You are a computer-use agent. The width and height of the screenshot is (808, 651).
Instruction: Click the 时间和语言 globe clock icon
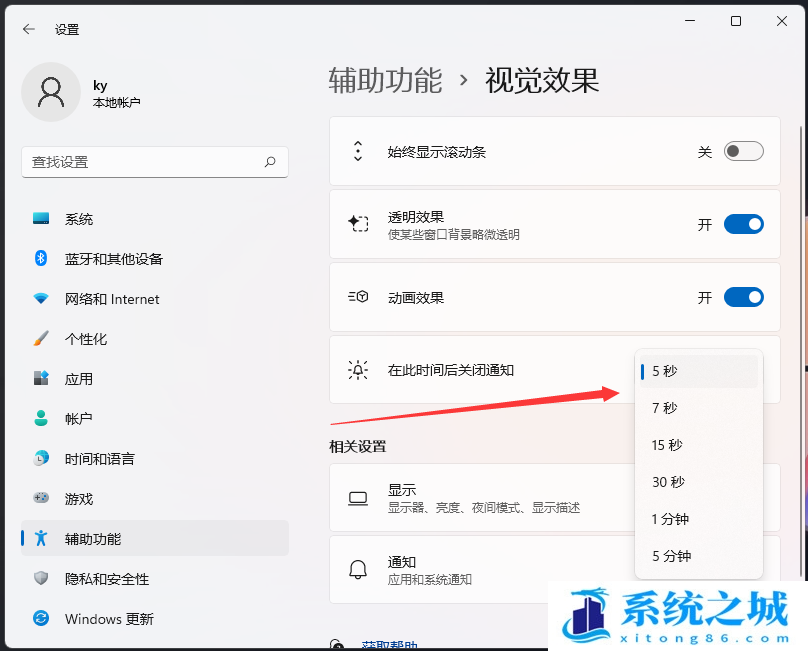pyautogui.click(x=41, y=458)
